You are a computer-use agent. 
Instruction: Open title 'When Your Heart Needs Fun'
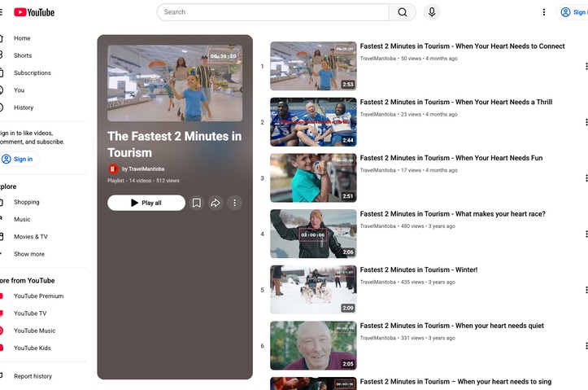tap(451, 158)
